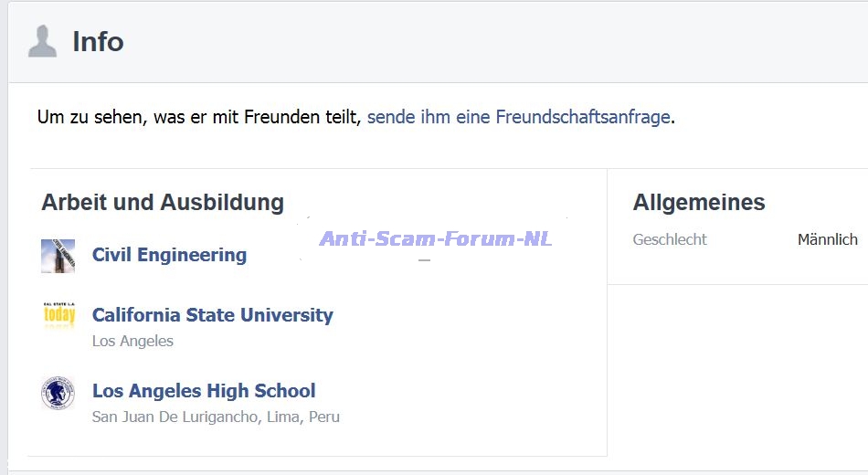Click the Arbeit und Ausbildung heading

point(163,202)
